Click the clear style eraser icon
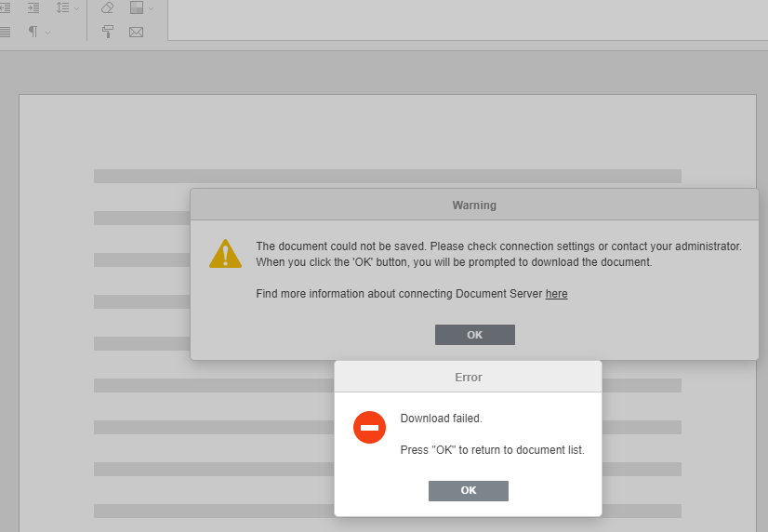Screen dimensions: 768x532 tap(107, 7)
